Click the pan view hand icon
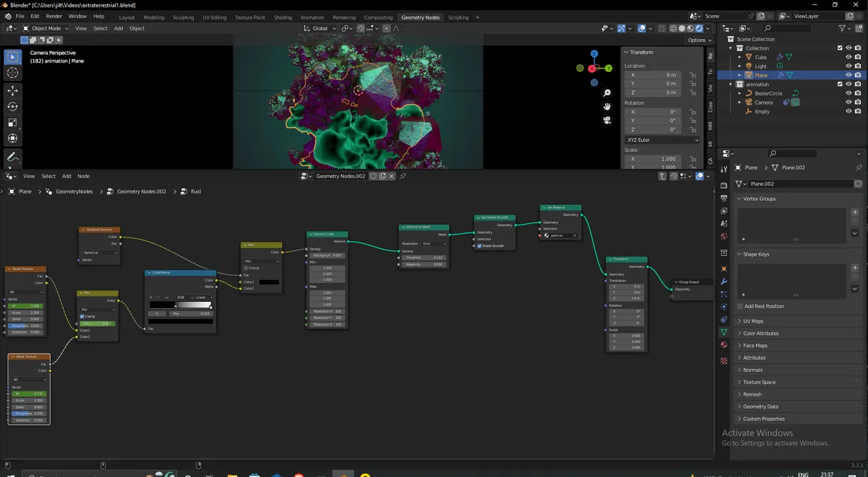The width and height of the screenshot is (868, 477). pyautogui.click(x=608, y=107)
